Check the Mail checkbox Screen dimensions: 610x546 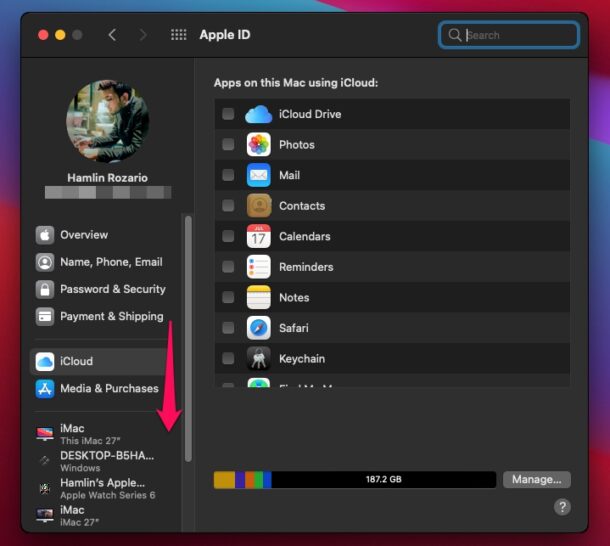228,175
